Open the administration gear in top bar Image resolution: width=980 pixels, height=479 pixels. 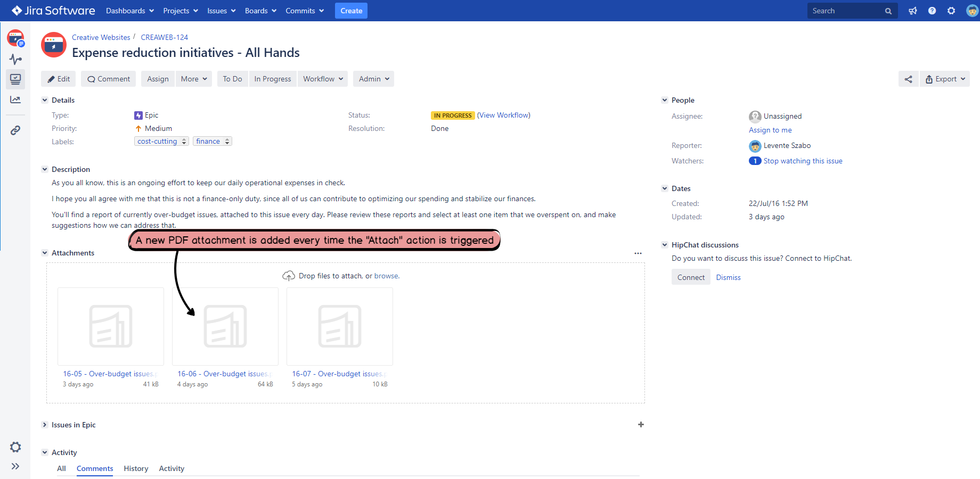click(x=951, y=11)
